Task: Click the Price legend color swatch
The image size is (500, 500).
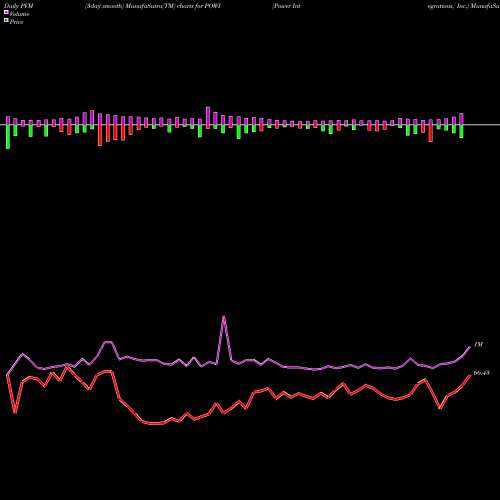Action: [x=6, y=20]
